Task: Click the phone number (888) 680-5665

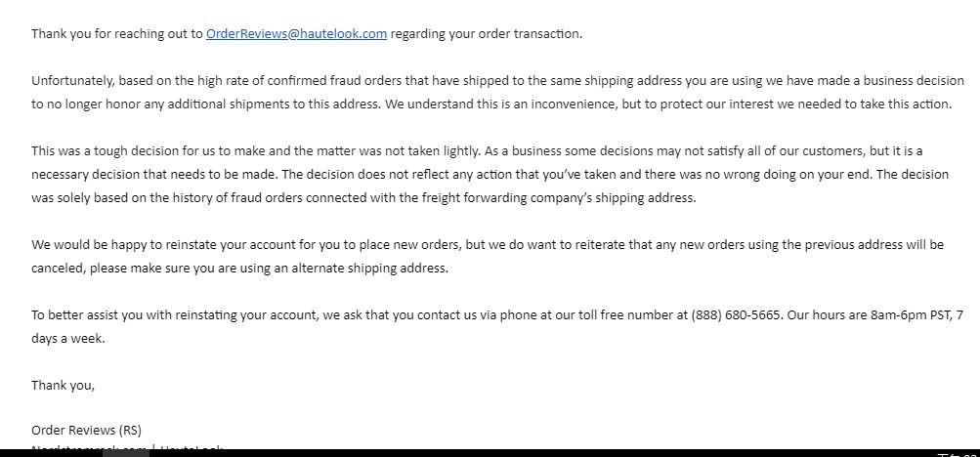Action: 736,314
